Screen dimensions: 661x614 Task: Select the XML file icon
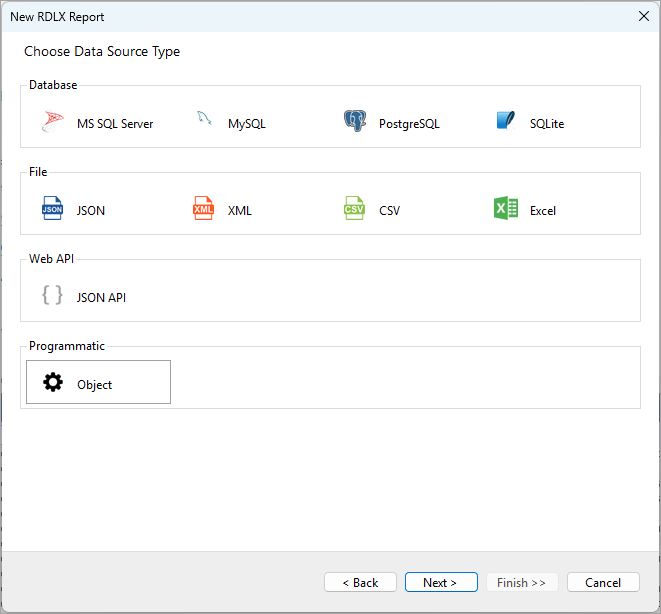[203, 208]
